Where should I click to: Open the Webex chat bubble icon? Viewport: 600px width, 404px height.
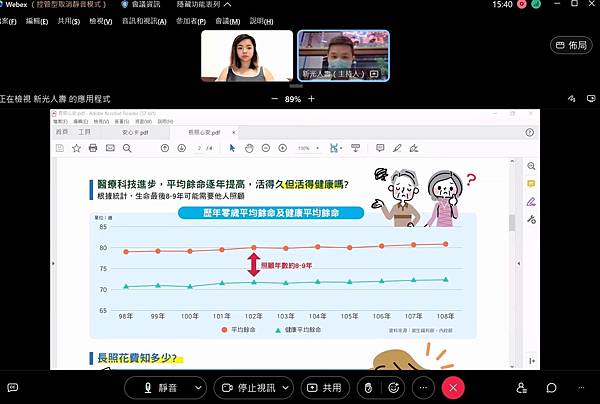click(x=551, y=388)
